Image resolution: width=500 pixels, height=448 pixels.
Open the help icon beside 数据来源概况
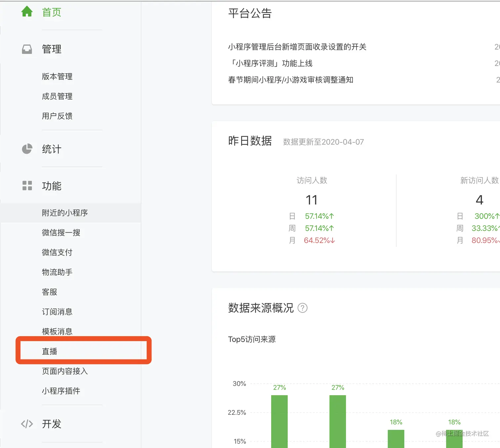click(303, 308)
